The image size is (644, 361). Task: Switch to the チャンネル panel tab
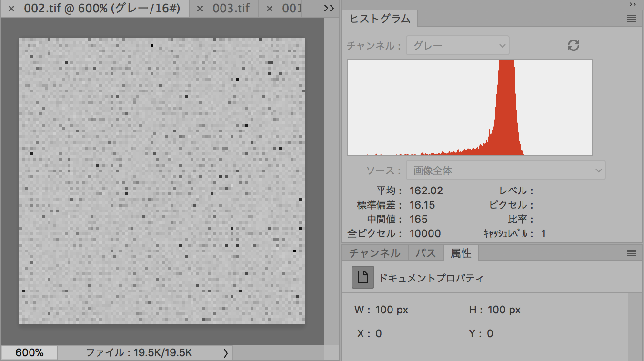pos(375,253)
